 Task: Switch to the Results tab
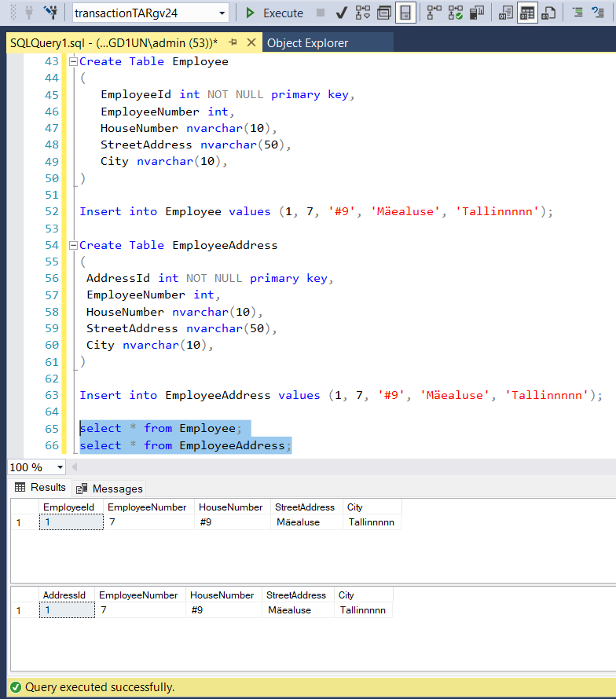(x=40, y=487)
